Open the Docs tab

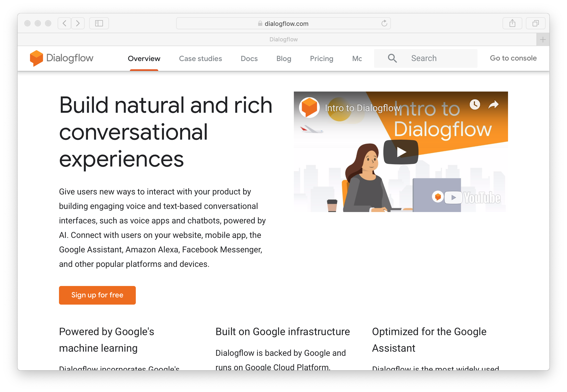[x=249, y=59]
